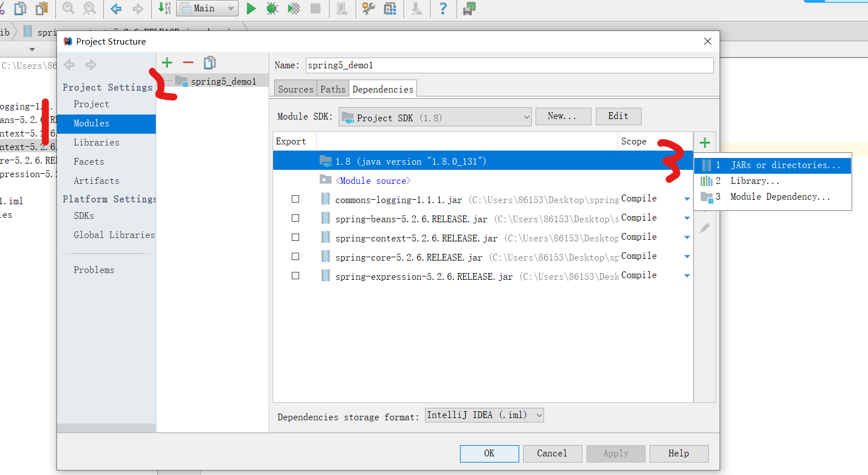This screenshot has height=475, width=868.
Task: Click the module Name input field
Action: (x=510, y=65)
